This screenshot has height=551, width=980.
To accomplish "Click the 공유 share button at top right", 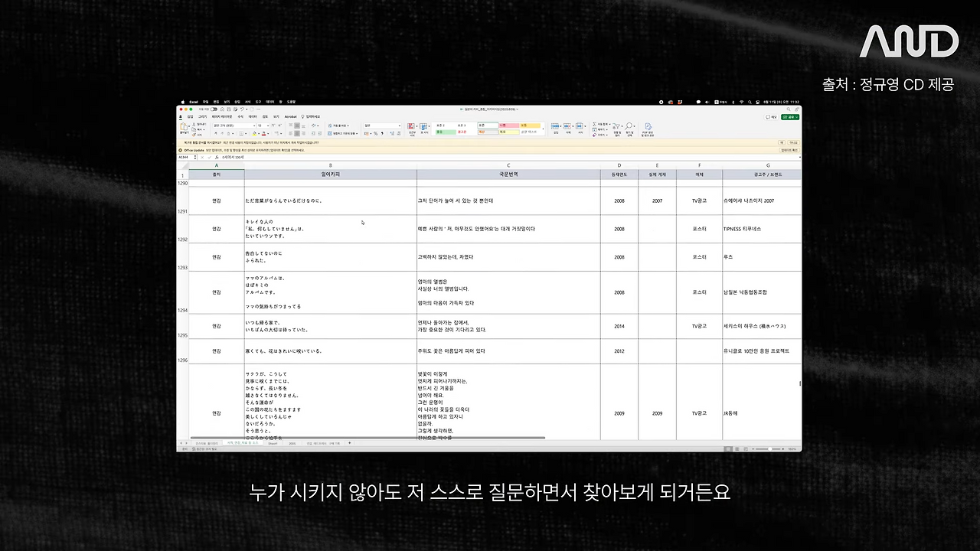I will point(789,116).
